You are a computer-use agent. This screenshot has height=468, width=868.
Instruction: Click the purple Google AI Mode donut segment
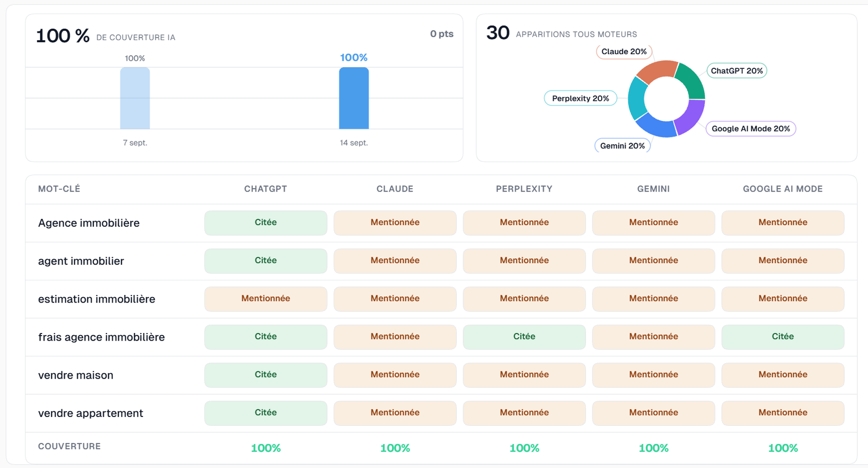pyautogui.click(x=690, y=118)
